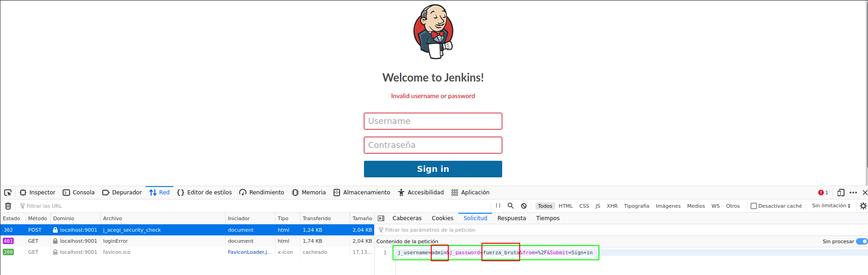Open the Almacenamiento panel
Viewport: 868px width, 275px height.
point(362,193)
